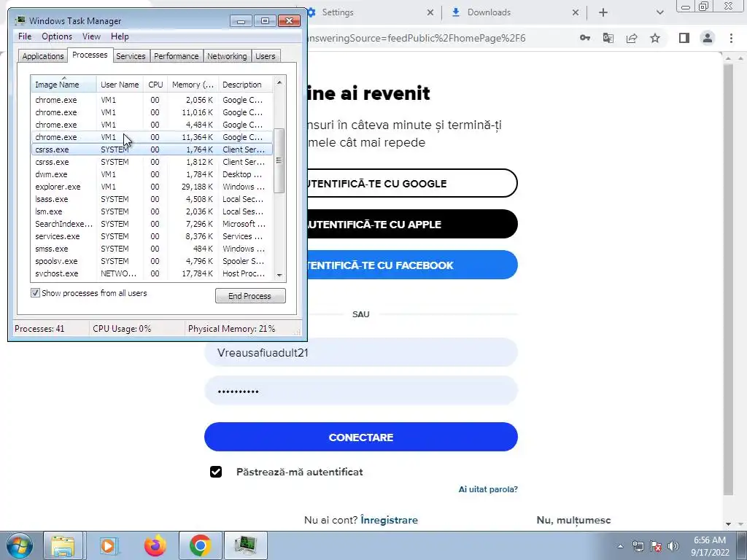Click the Task Manager taskbar icon

coord(246,545)
